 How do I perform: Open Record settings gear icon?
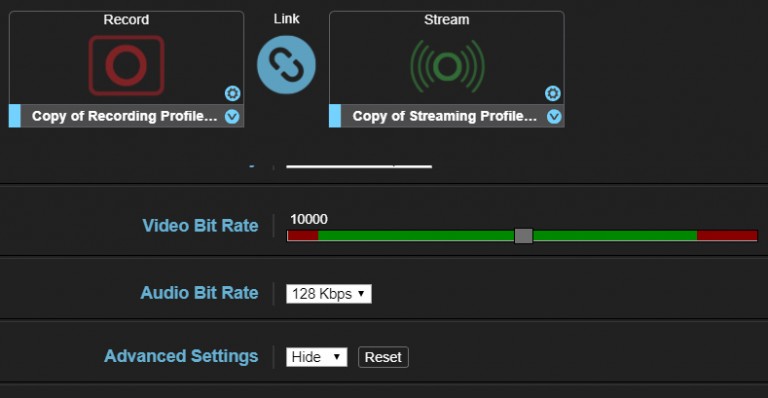[232, 93]
